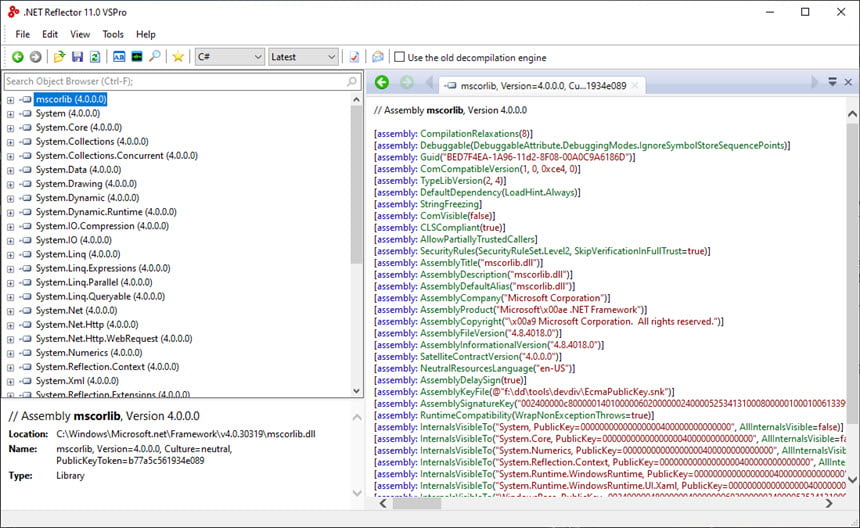Click the black screen IL view icon
The width and height of the screenshot is (860, 528).
(137, 56)
